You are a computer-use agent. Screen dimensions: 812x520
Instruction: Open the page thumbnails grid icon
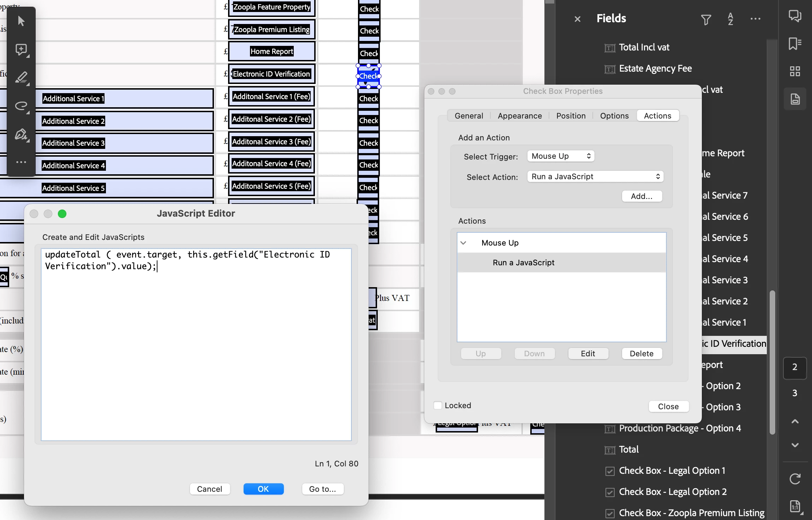point(795,71)
